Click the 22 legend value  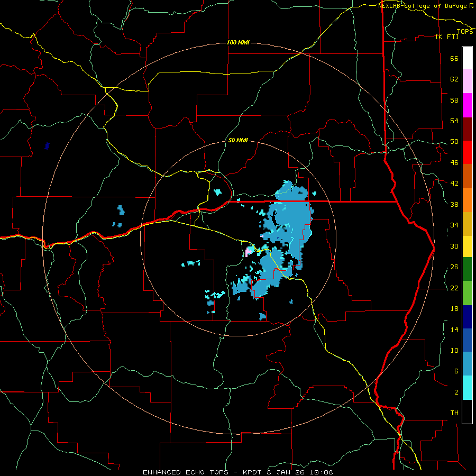coord(454,288)
